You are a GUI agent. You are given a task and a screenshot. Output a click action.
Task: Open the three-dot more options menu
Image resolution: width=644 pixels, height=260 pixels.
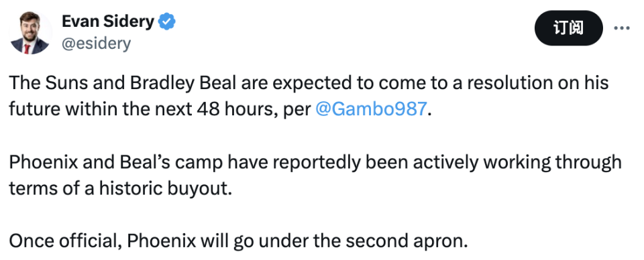point(621,28)
